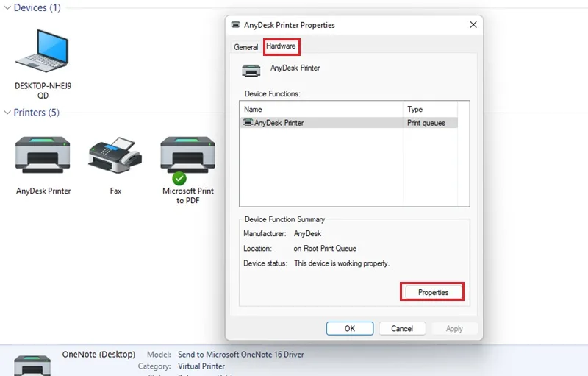Click the green default checkmark badge
588x376 pixels.
[179, 178]
